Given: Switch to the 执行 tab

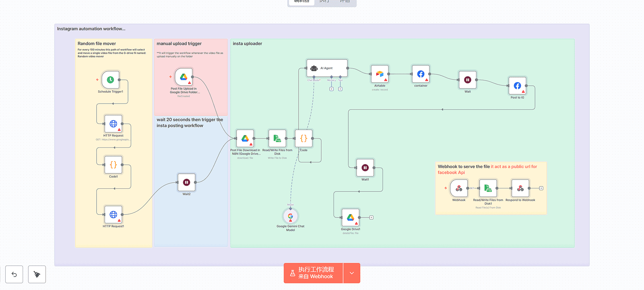Looking at the screenshot, I should 324,2.
